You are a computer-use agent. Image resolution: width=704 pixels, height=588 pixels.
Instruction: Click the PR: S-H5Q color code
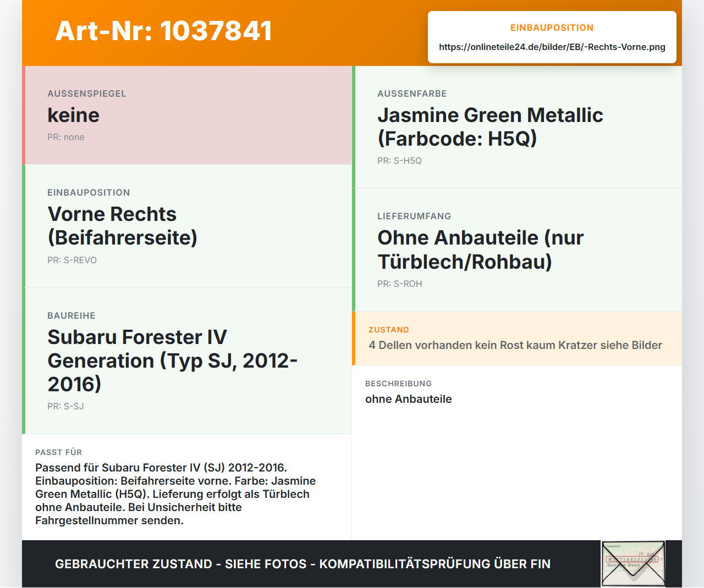[x=399, y=160]
